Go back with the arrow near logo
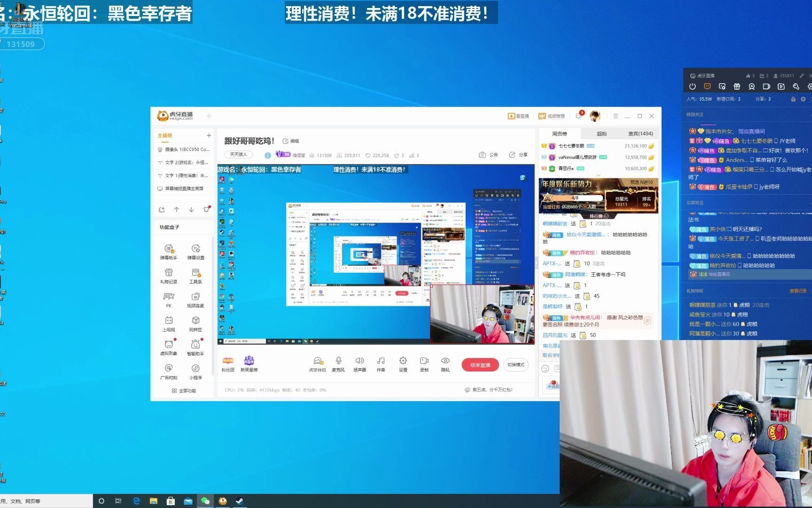 [210, 116]
